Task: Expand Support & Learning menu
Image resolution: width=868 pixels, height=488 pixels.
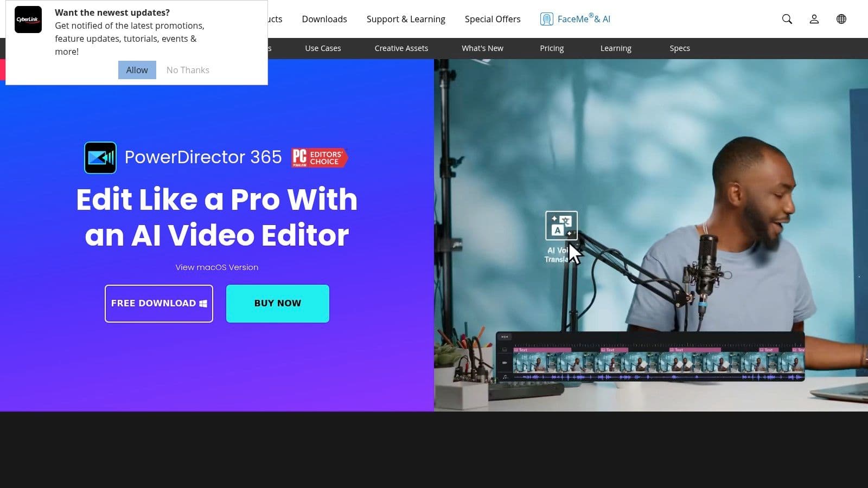Action: pyautogui.click(x=405, y=19)
